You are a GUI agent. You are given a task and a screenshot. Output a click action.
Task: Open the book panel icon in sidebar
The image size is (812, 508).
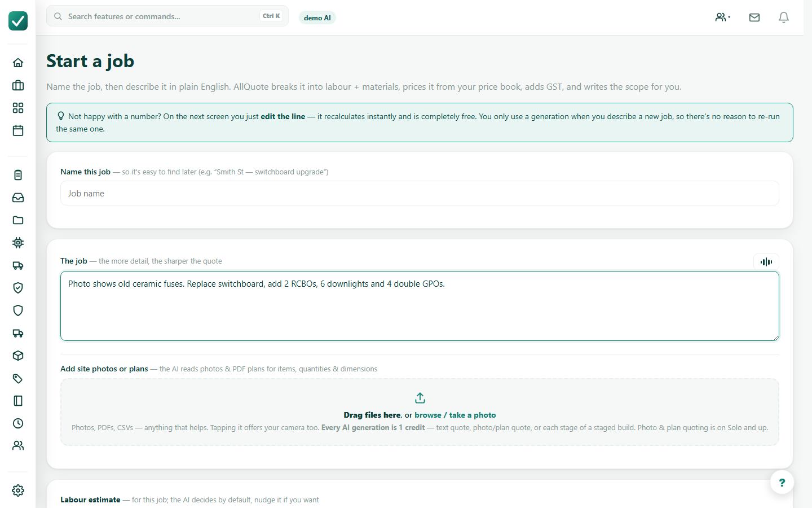click(x=18, y=401)
